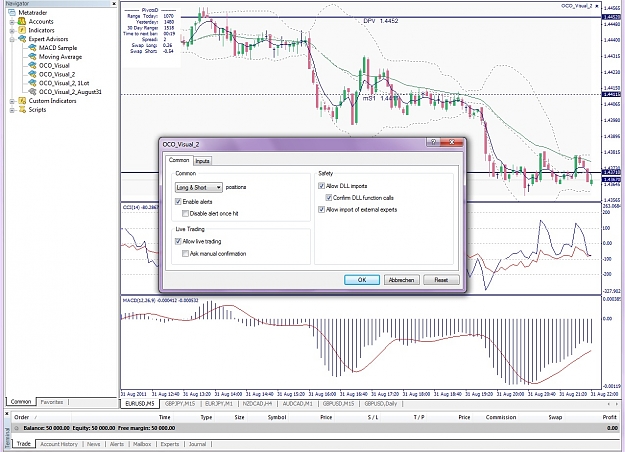Click the help question mark button in dialog
This screenshot has height=452, width=625.
(x=434, y=142)
